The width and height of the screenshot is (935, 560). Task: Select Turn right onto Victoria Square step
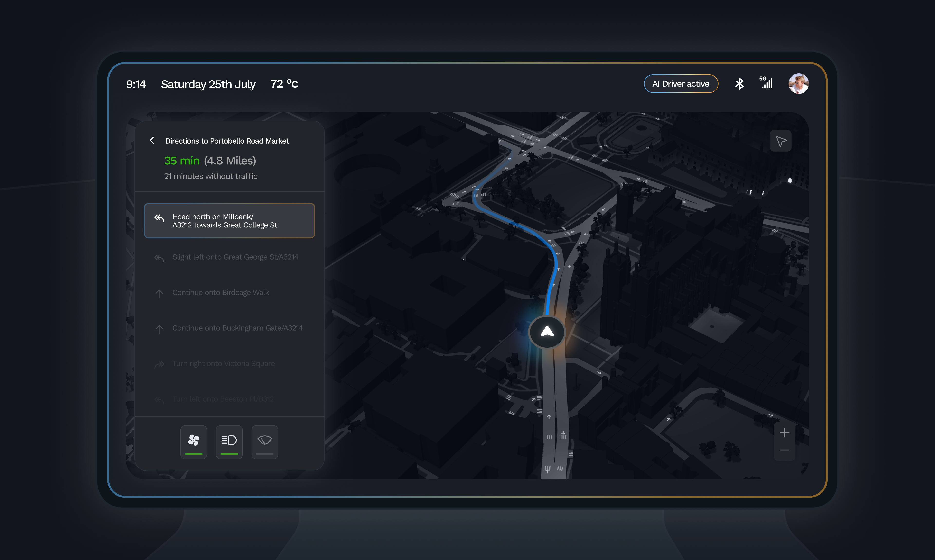(x=223, y=364)
